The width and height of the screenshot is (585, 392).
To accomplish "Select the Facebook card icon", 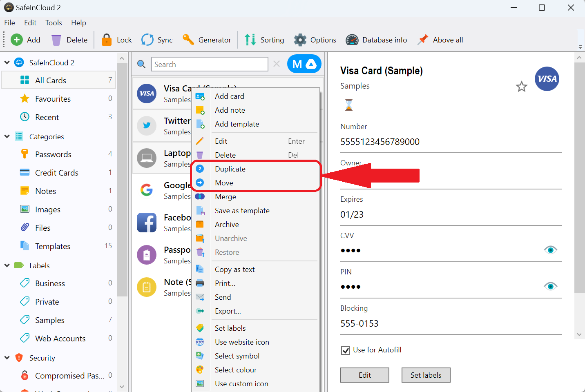I will click(x=147, y=223).
